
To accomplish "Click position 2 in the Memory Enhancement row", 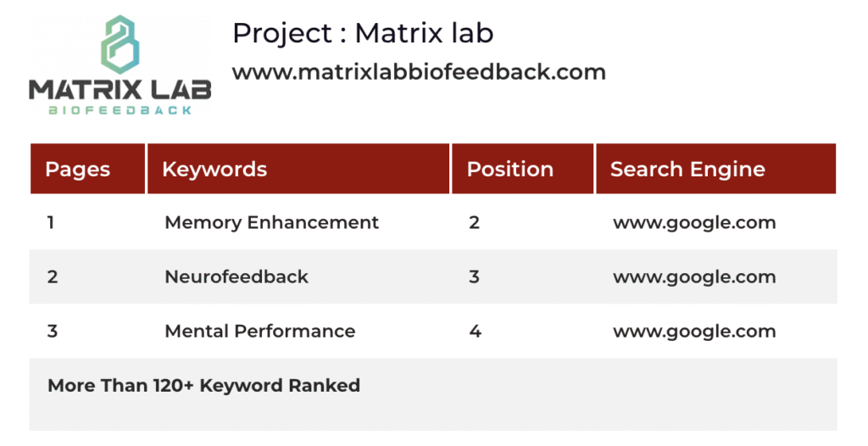I will tap(474, 223).
